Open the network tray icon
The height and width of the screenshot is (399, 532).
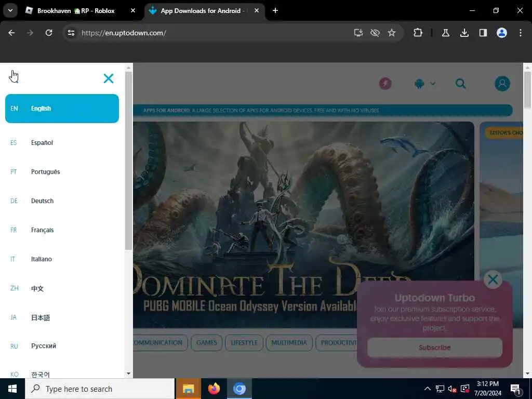click(x=440, y=389)
